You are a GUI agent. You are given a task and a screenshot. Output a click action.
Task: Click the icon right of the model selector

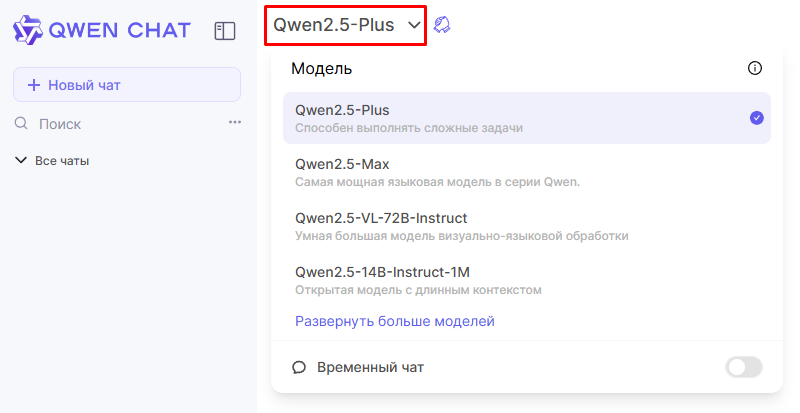[x=442, y=25]
